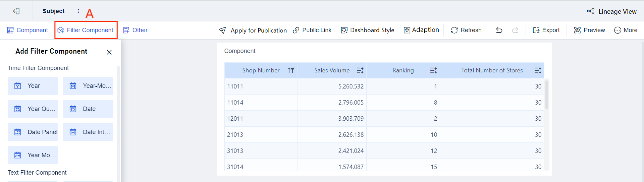Click the redo arrow icon
Screen dimensions: 644x182
[515, 30]
